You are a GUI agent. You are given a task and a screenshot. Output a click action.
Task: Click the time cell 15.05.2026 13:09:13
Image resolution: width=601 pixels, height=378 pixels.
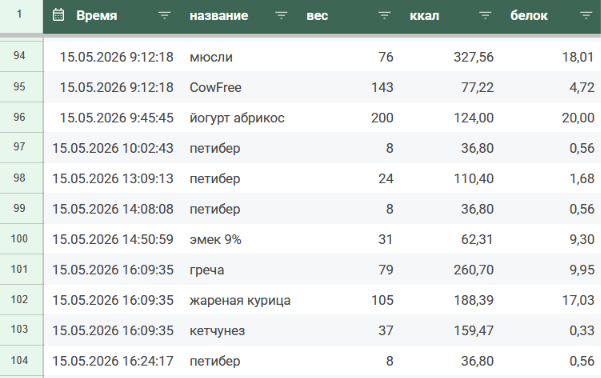point(113,178)
